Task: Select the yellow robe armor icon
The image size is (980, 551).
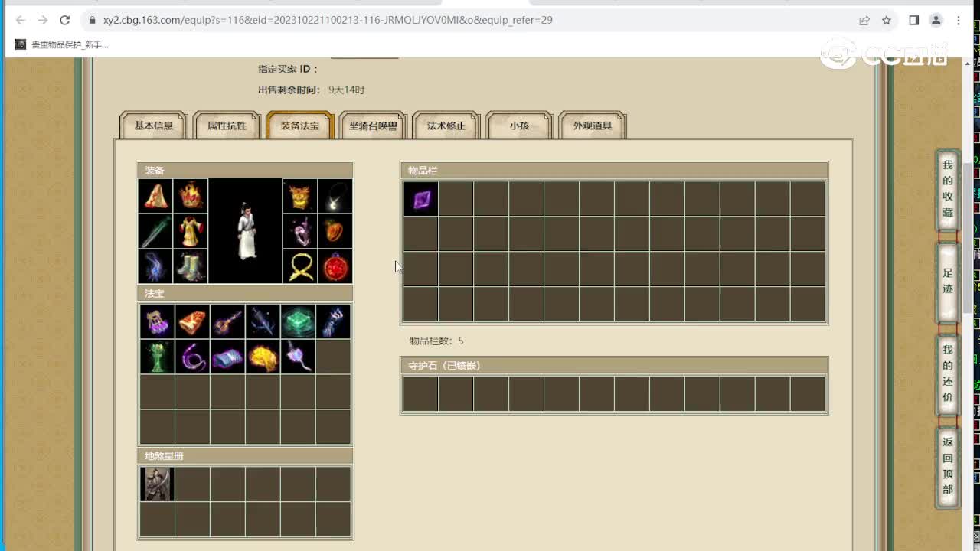Action: pyautogui.click(x=191, y=231)
